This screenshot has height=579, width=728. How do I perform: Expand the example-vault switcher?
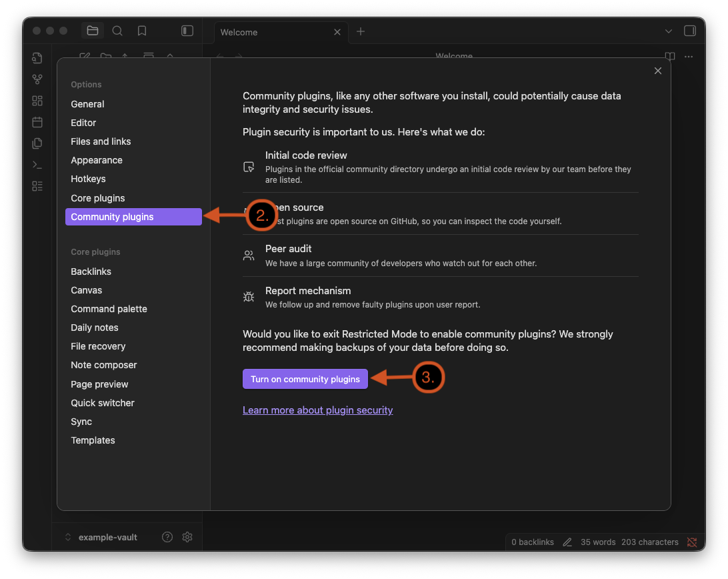coord(101,537)
